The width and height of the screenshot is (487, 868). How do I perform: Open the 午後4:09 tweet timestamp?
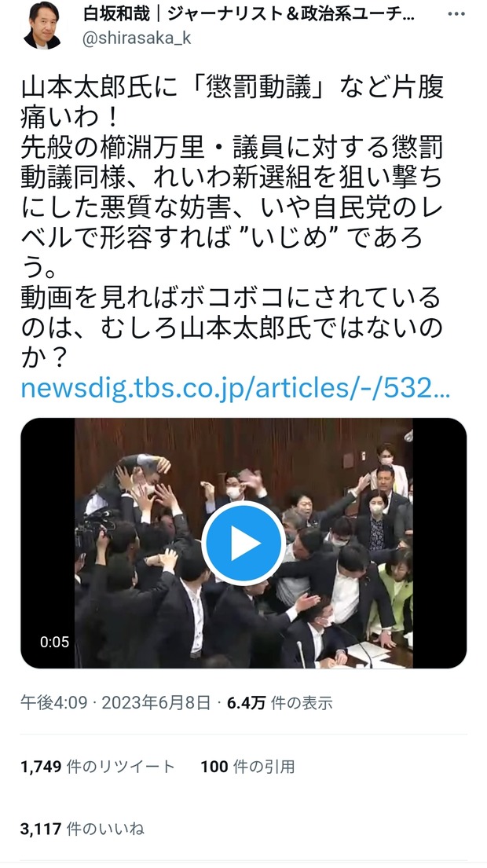click(54, 703)
